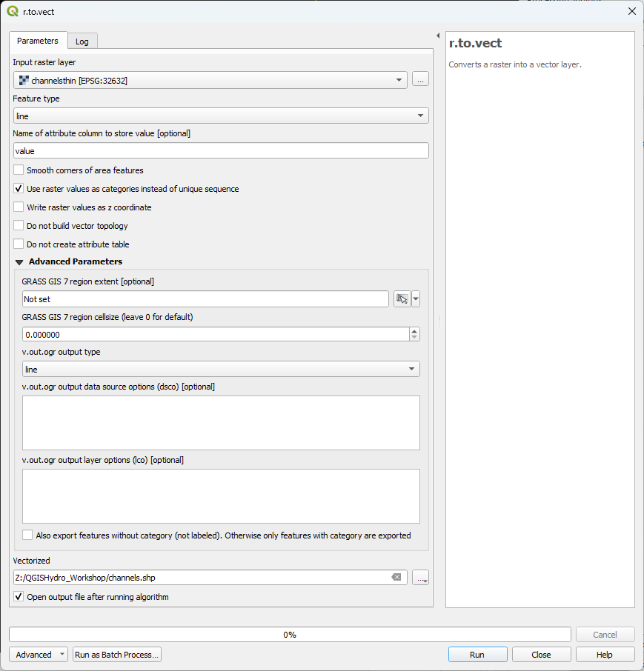Image resolution: width=644 pixels, height=671 pixels.
Task: Click the cellsize spinbox up arrow
Action: (x=415, y=330)
